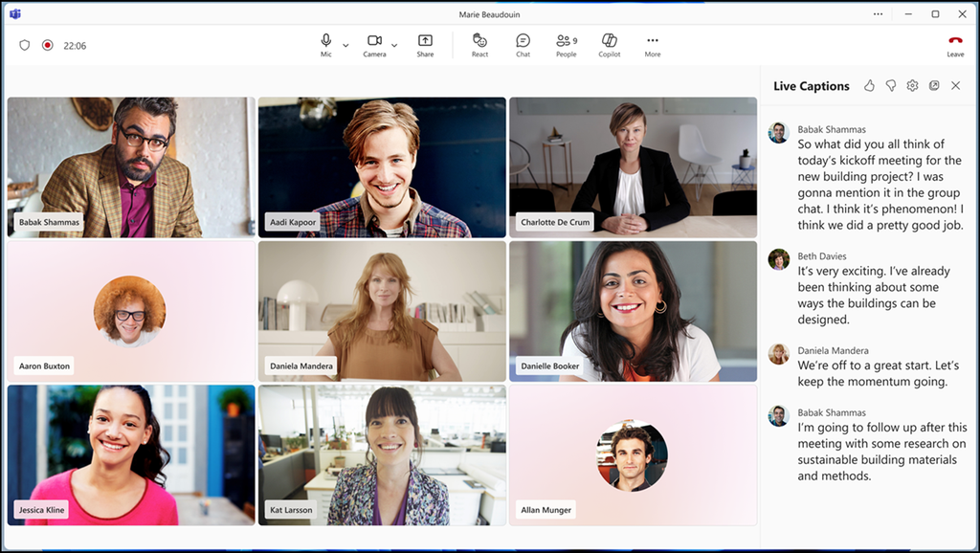Select Charlotte De Crum video tile

(634, 167)
